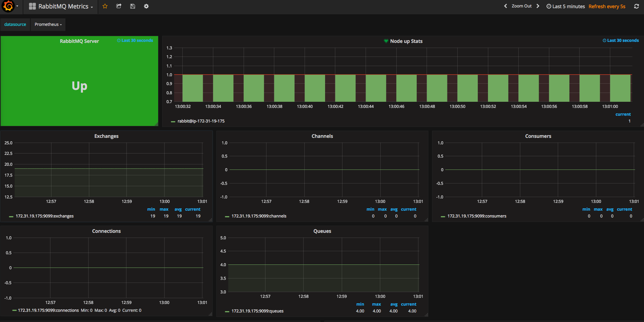Shift time range forward with right arrow
Image resolution: width=644 pixels, height=322 pixels.
click(538, 6)
